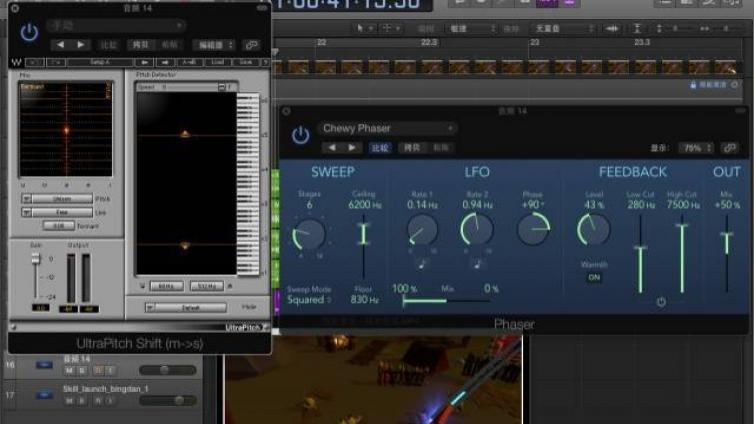Click the Formant value field
The image size is (754, 424).
59,225
